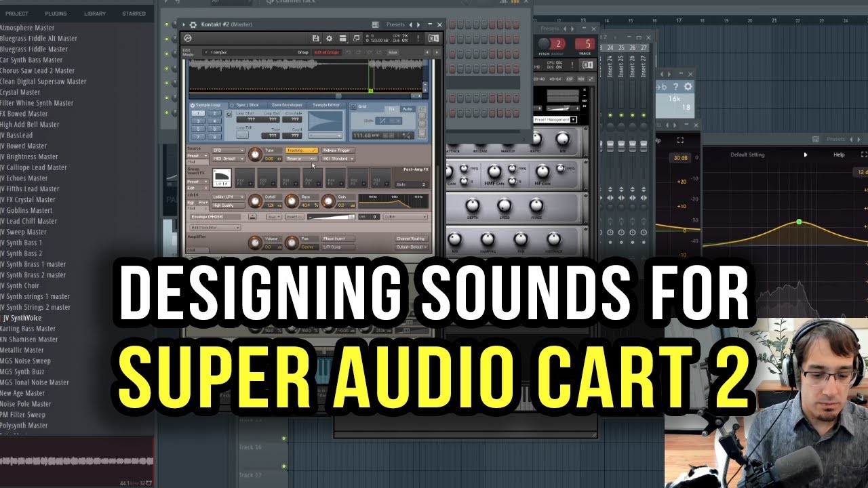
Task: Click the question mark help icon in small plugin window
Action: pyautogui.click(x=675, y=87)
